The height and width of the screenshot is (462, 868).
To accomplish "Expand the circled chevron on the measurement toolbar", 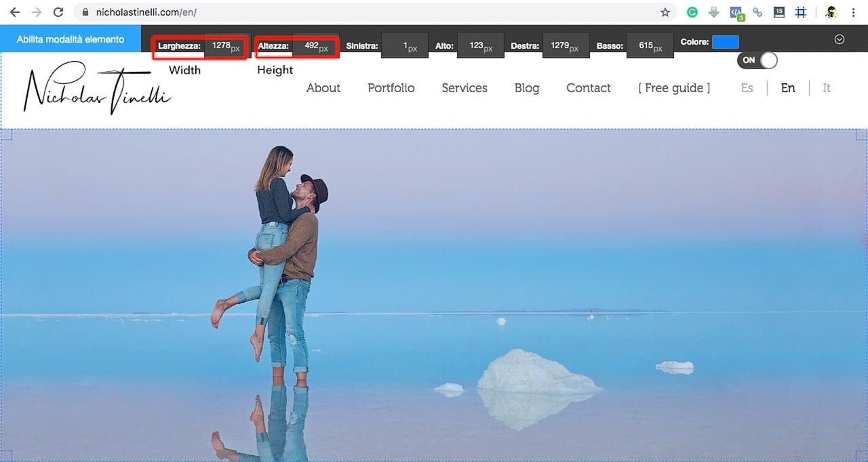I will click(839, 39).
